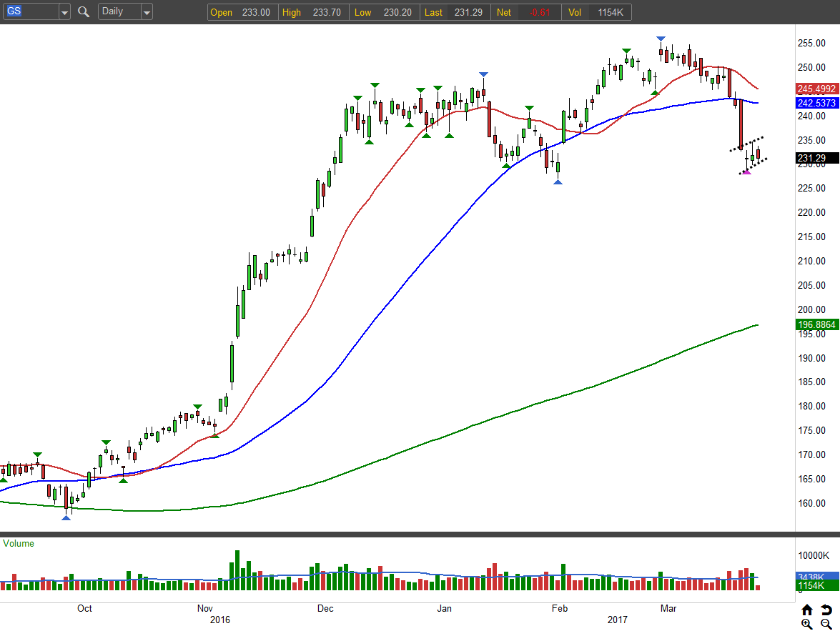Select the Nov label on time axis
840x631 pixels.
204,609
